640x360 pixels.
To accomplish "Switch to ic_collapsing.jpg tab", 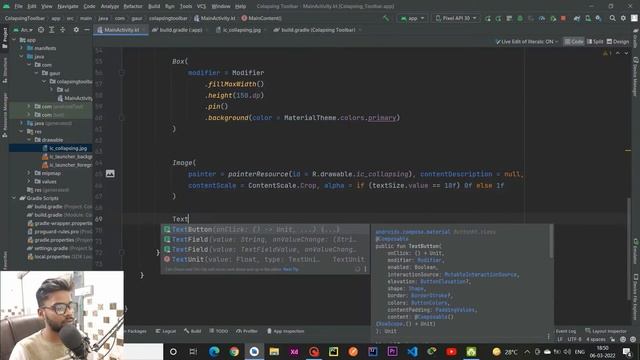I will click(x=241, y=30).
